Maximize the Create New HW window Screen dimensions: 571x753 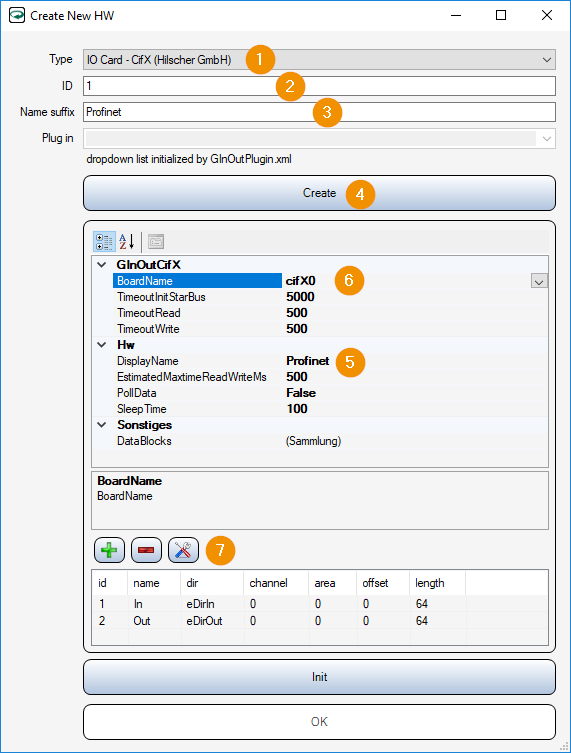[x=501, y=15]
